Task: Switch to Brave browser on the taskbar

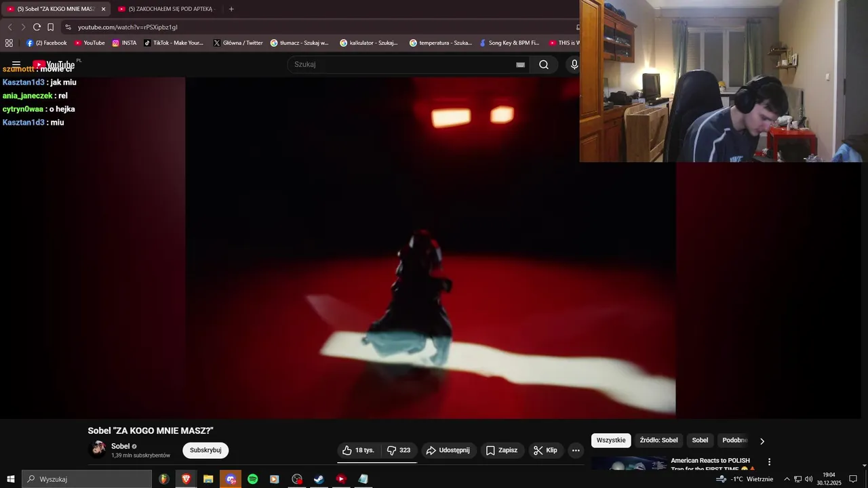Action: coord(186,479)
